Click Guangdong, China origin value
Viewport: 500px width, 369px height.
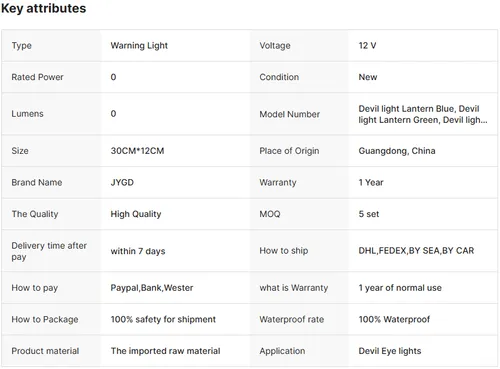[397, 151]
